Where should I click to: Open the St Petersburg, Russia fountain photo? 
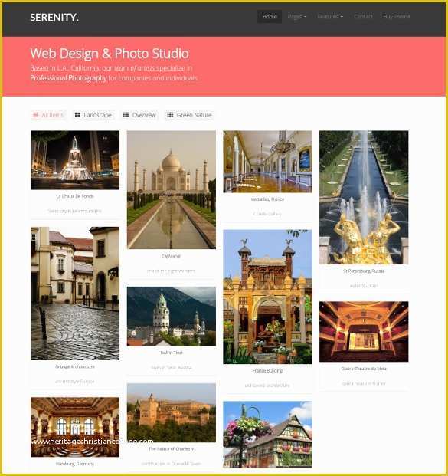pos(364,197)
